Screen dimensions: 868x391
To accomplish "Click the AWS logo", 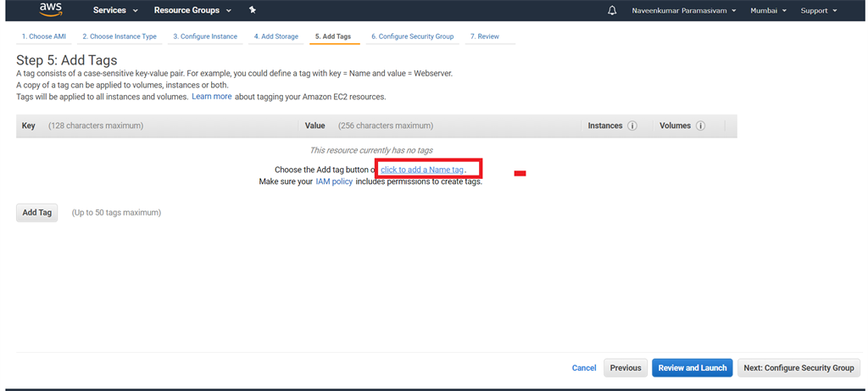I will 51,9.
